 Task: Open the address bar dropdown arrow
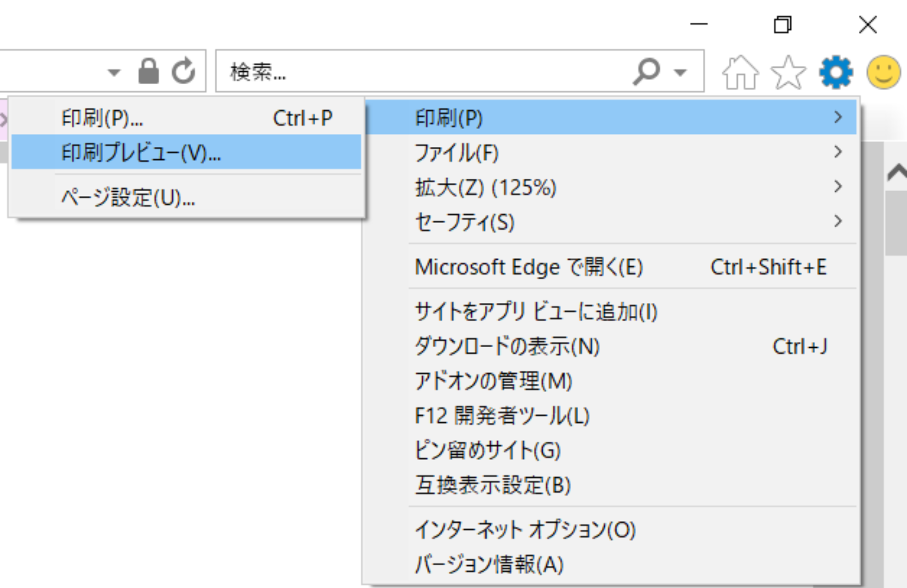click(114, 72)
